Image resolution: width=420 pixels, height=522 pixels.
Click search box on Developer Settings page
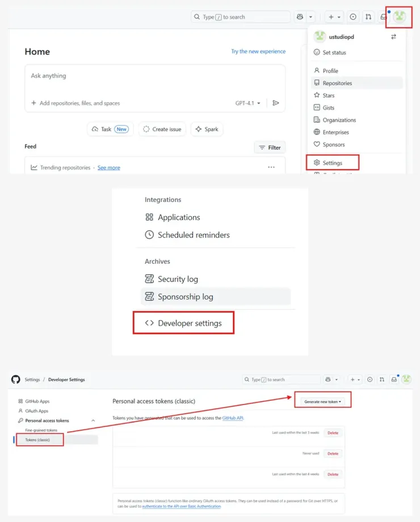pos(281,380)
